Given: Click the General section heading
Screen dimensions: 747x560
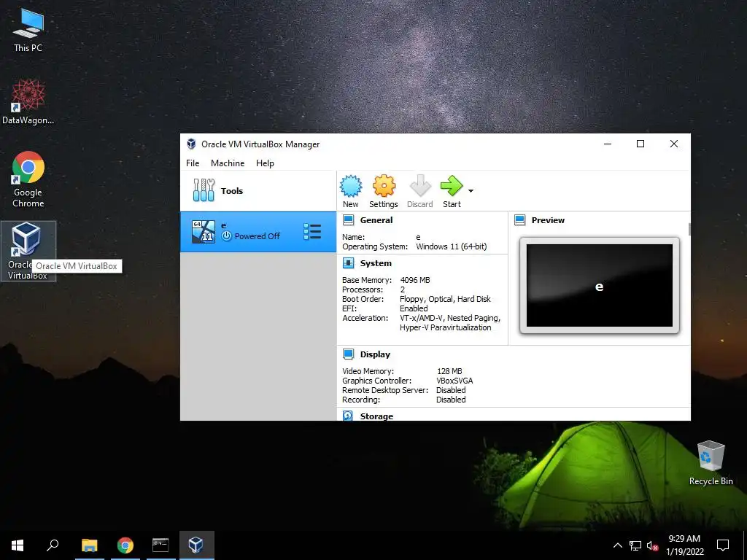Looking at the screenshot, I should (376, 220).
